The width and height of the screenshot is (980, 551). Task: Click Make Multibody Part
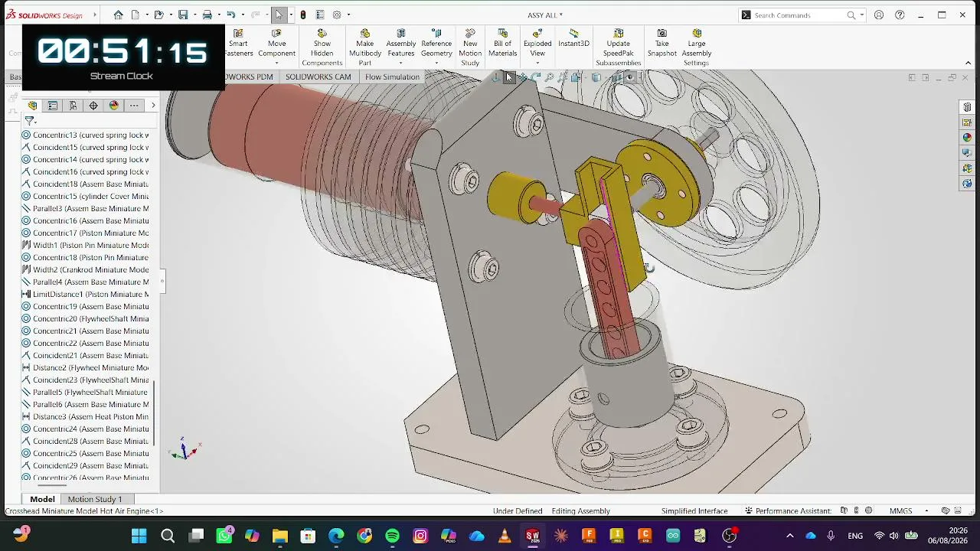[x=365, y=47]
